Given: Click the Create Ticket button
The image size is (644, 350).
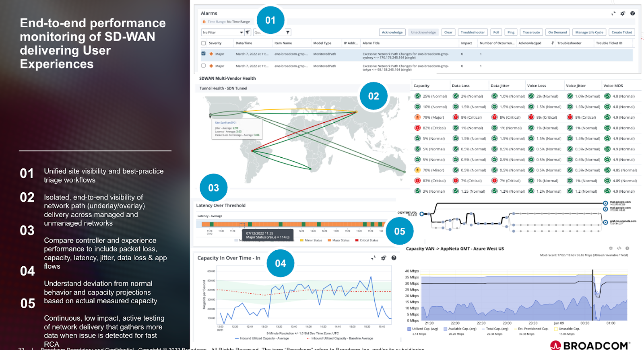Looking at the screenshot, I should pyautogui.click(x=621, y=33).
